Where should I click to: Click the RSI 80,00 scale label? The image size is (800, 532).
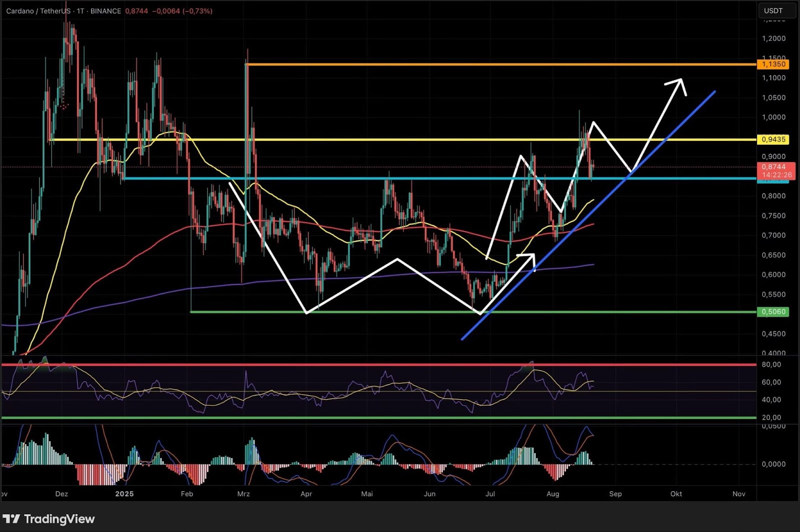pos(771,365)
